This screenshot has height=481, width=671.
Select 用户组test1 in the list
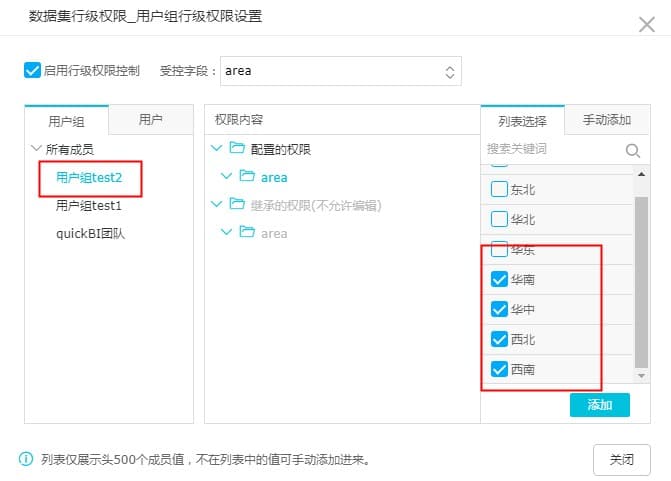pyautogui.click(x=89, y=206)
